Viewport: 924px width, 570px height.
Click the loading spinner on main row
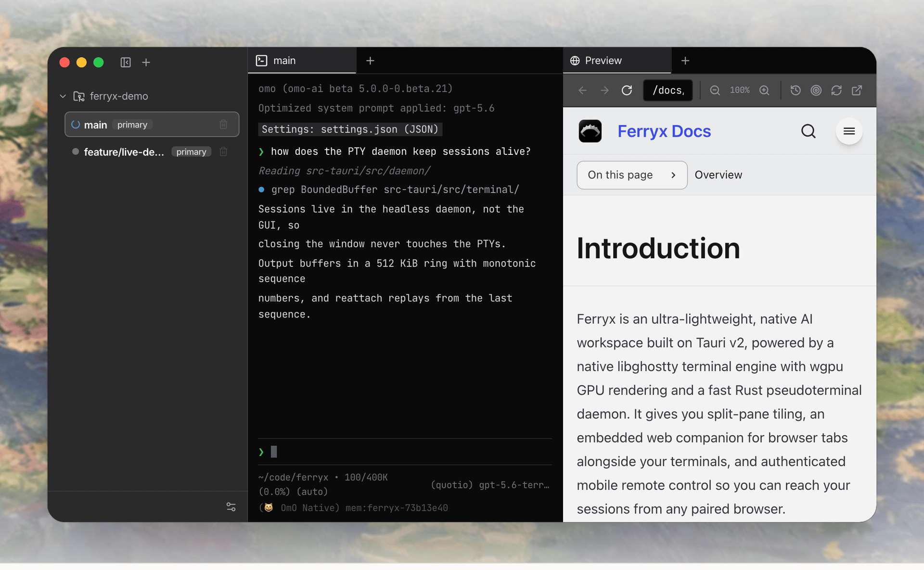76,125
